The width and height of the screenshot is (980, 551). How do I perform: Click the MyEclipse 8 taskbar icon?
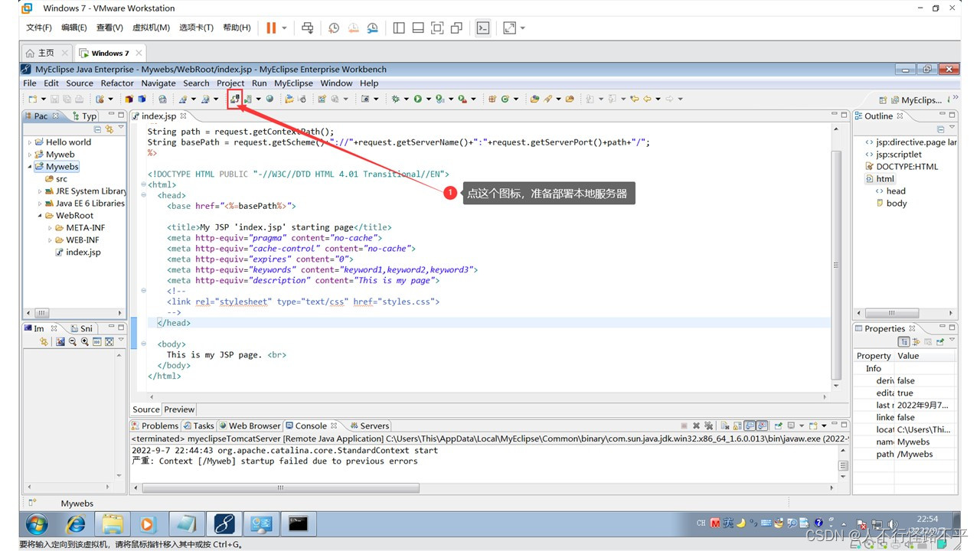tap(224, 523)
